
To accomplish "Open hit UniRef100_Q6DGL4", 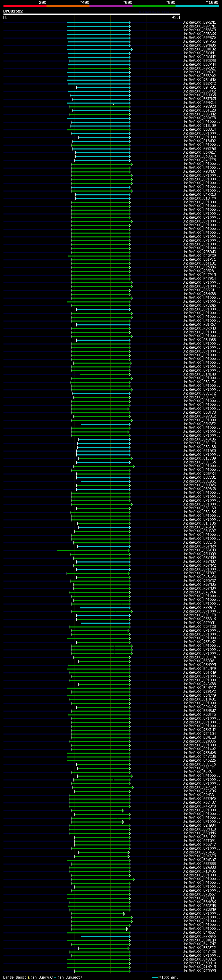I will 199,129.
